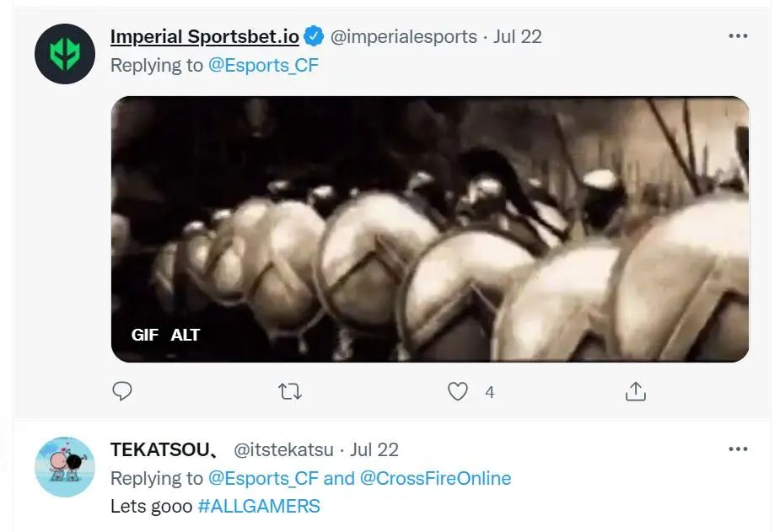Open the @imperialesports handle
This screenshot has height=532, width=780.
pyautogui.click(x=403, y=36)
